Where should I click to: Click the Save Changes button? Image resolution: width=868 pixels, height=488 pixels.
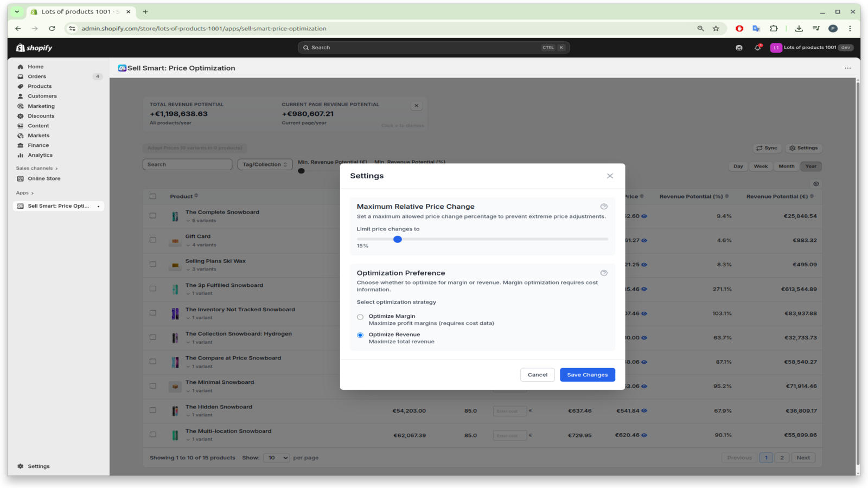click(587, 374)
